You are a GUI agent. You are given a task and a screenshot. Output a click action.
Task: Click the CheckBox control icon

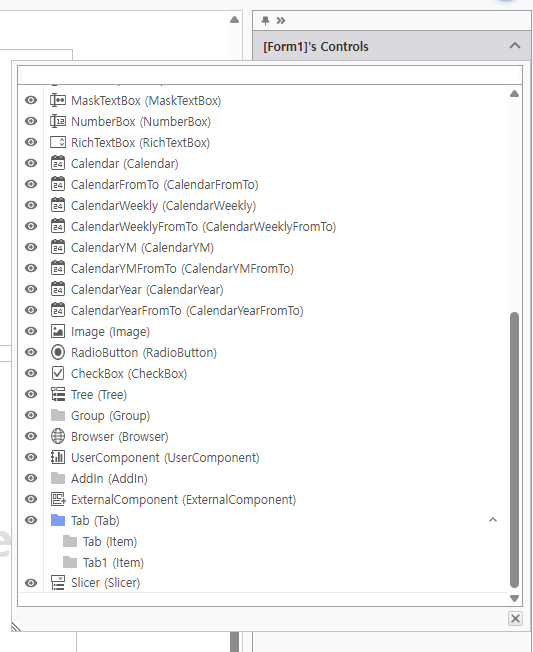[58, 373]
